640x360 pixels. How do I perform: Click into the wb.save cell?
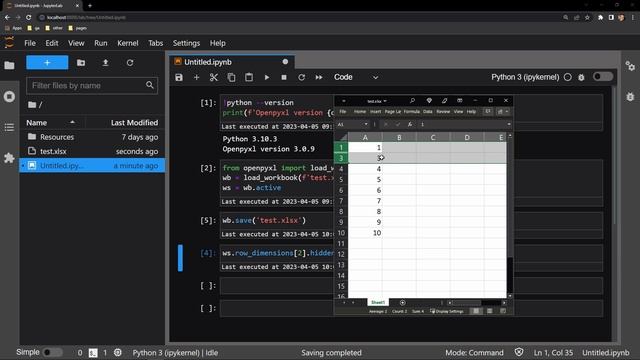click(277, 221)
